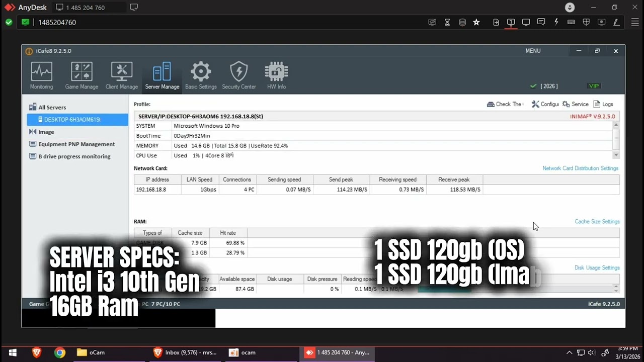Open the AnyDesk actions lightning icon
This screenshot has width=644, height=362.
click(x=556, y=22)
